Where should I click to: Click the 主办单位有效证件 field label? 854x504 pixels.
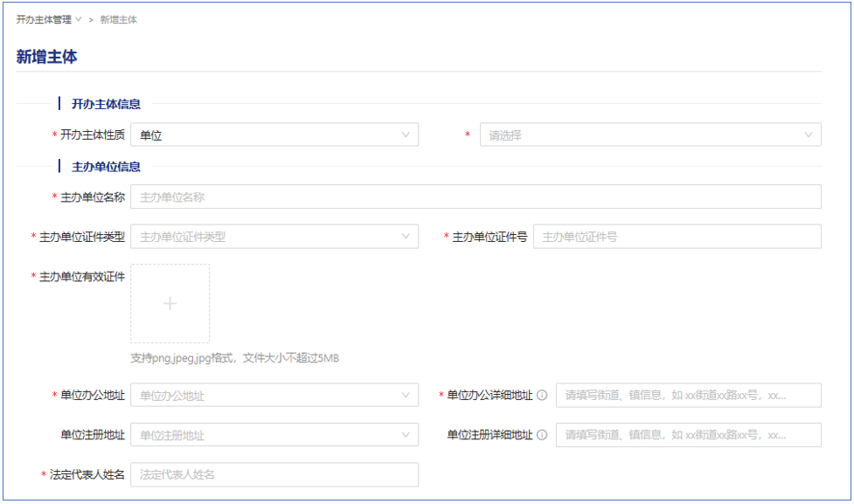pos(81,277)
